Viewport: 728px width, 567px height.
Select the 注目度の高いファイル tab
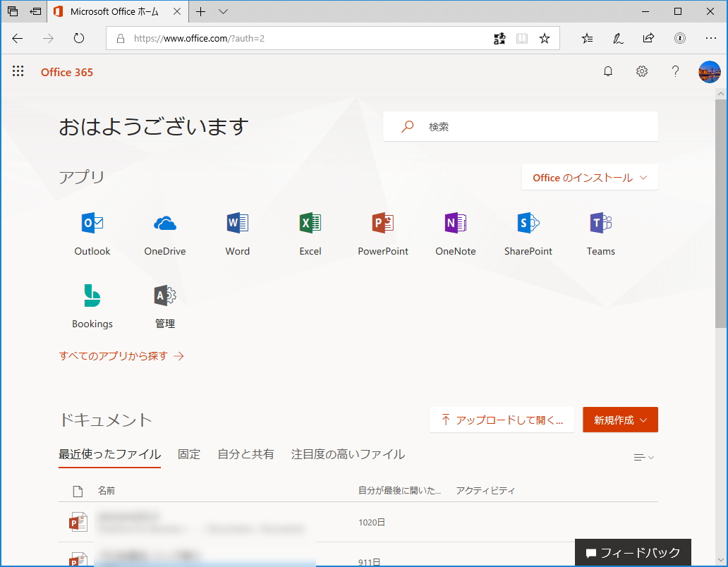coord(347,454)
